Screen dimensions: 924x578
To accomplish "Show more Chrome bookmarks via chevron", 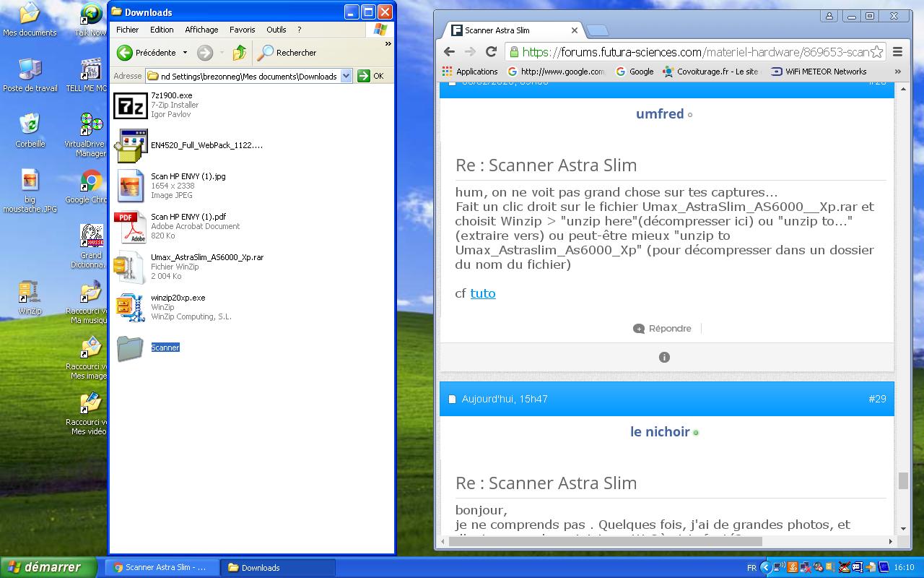I will pos(898,72).
